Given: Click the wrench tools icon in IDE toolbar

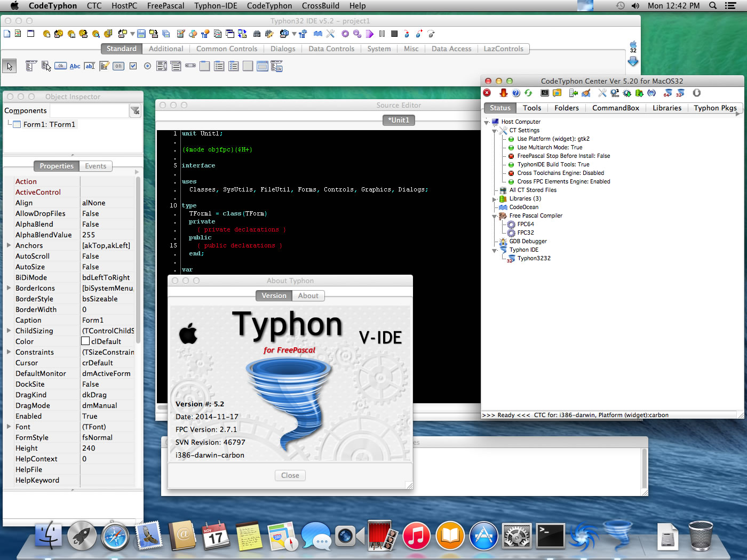Looking at the screenshot, I should point(331,34).
